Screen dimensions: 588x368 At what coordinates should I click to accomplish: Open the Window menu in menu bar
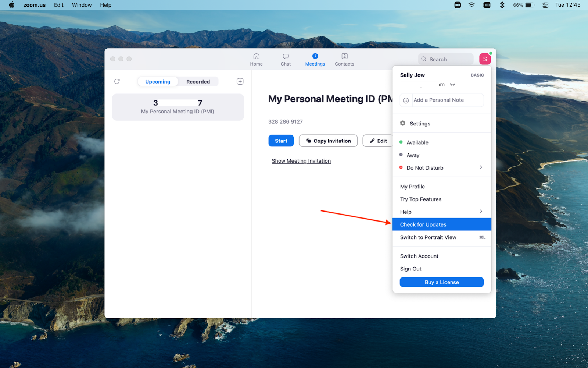(82, 5)
